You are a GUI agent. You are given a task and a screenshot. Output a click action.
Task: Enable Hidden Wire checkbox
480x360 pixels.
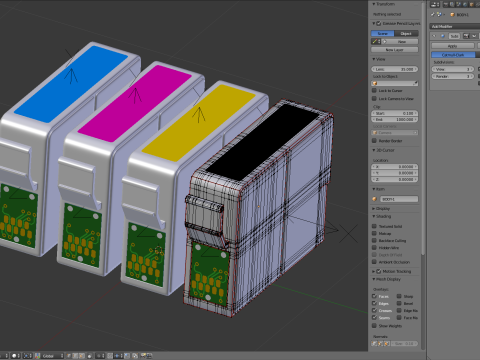(374, 248)
